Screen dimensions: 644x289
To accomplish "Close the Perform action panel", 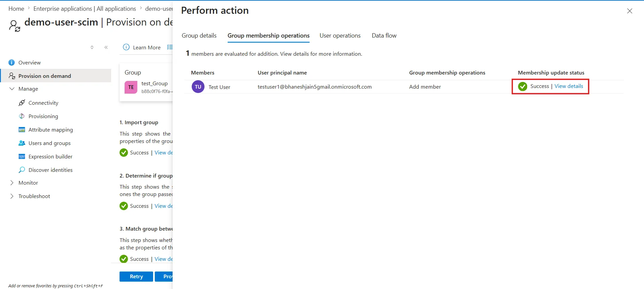I will (630, 11).
